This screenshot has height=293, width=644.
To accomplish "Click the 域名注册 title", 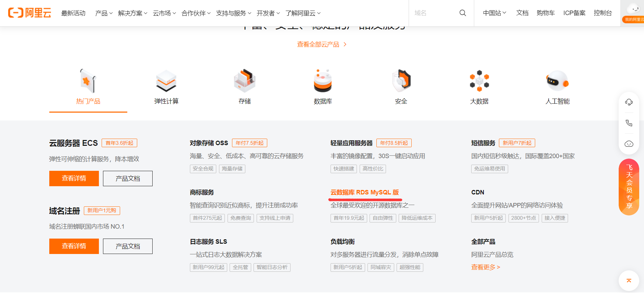I will coord(64,211).
